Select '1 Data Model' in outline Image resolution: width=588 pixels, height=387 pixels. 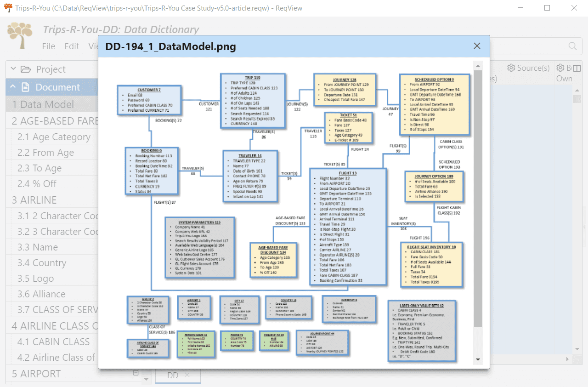[52, 104]
